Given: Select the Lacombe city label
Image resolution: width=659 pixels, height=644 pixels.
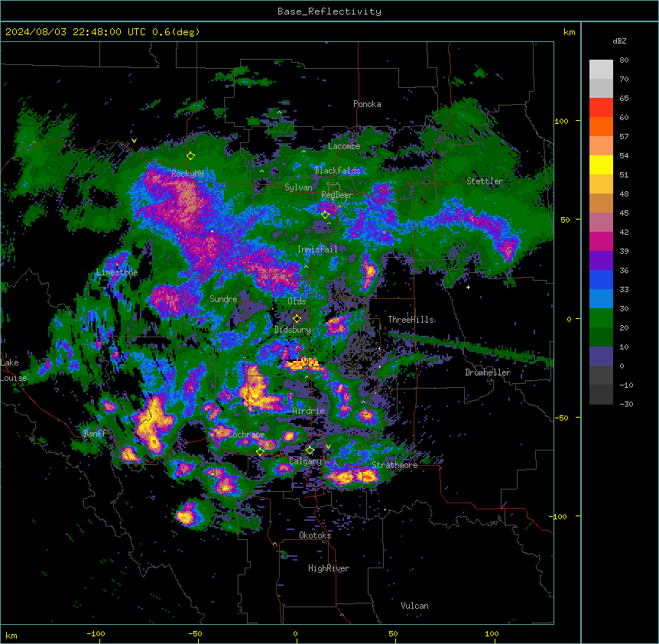Looking at the screenshot, I should tap(344, 146).
